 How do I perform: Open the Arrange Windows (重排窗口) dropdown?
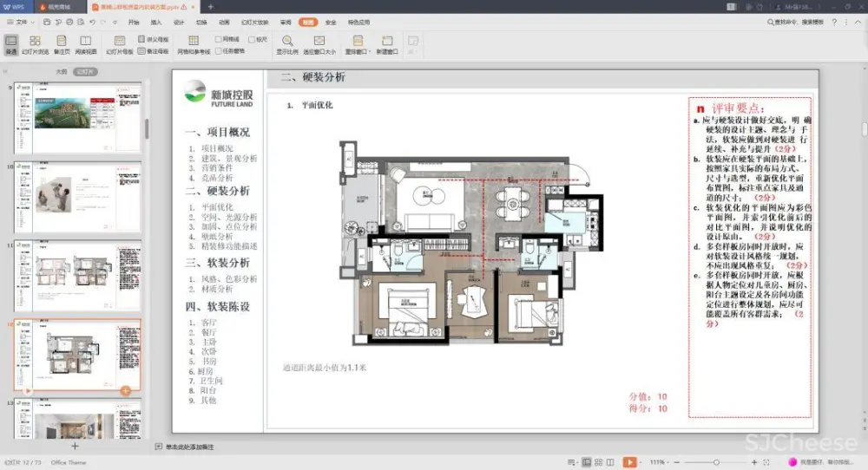(x=357, y=43)
